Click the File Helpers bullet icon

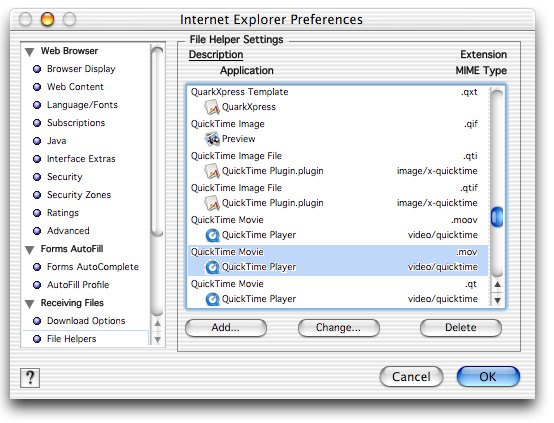coord(37,339)
